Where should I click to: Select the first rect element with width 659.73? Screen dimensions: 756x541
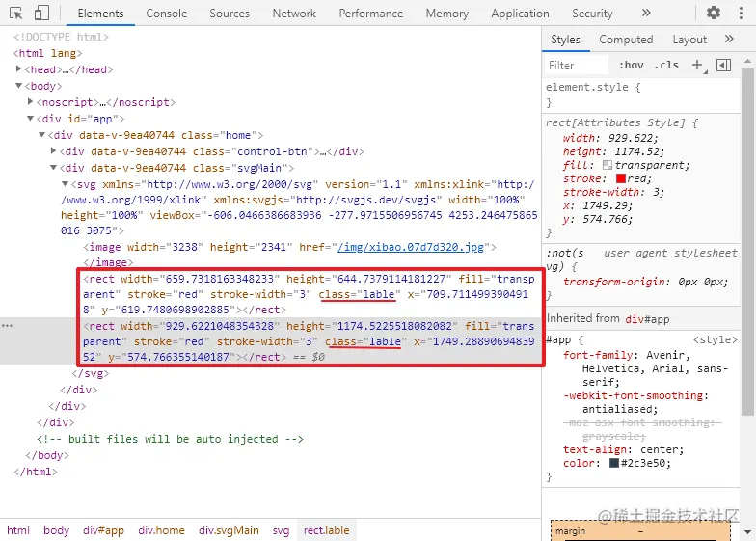309,294
